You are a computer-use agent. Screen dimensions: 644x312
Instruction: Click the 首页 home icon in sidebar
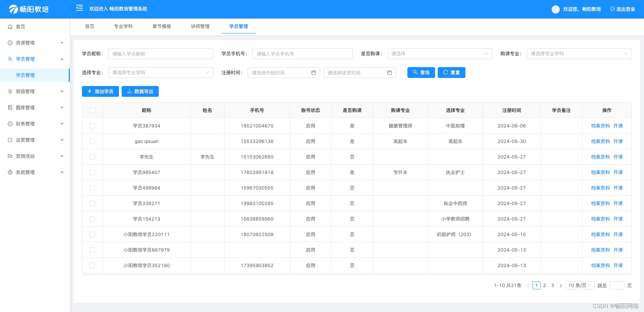pyautogui.click(x=10, y=27)
